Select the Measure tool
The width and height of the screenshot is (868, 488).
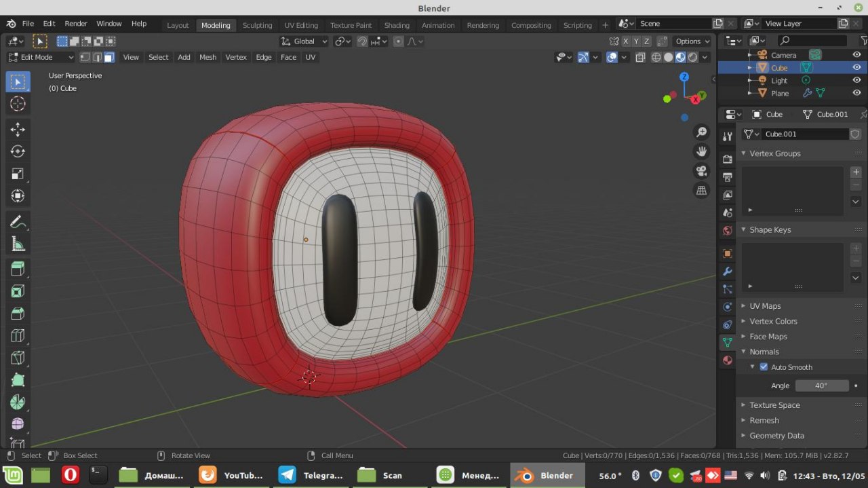coord(18,244)
